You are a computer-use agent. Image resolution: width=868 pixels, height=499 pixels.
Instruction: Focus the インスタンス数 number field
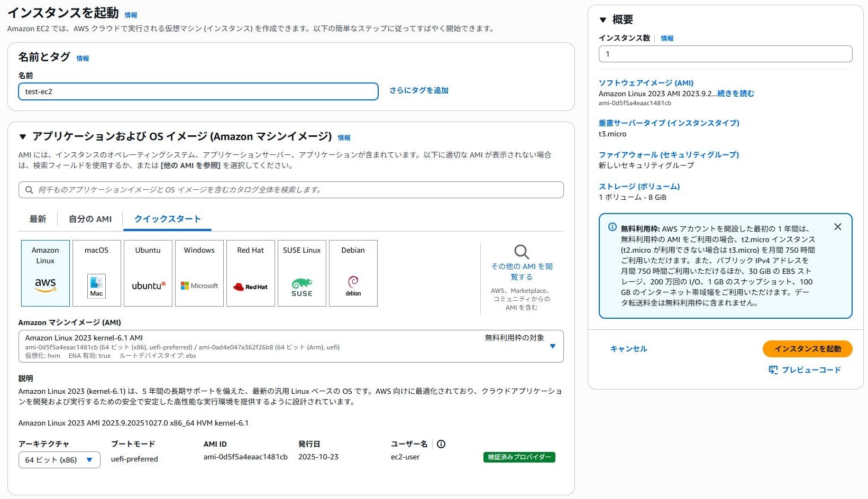click(726, 54)
